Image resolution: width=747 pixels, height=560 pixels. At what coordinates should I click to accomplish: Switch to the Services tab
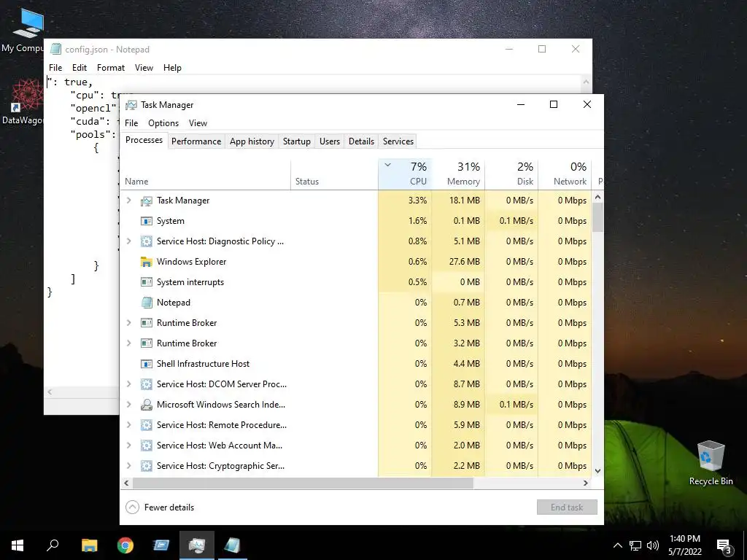398,141
